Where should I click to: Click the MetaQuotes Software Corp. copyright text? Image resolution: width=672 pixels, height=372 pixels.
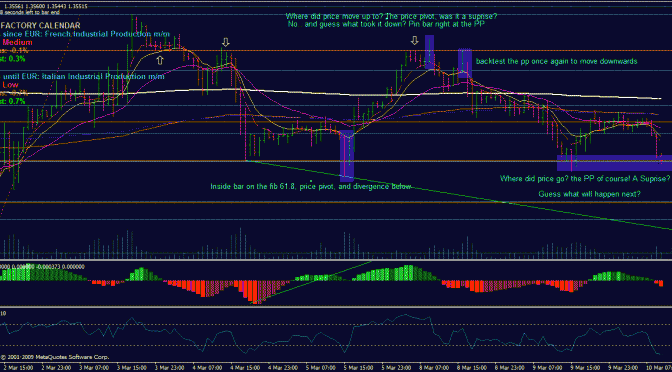55,357
